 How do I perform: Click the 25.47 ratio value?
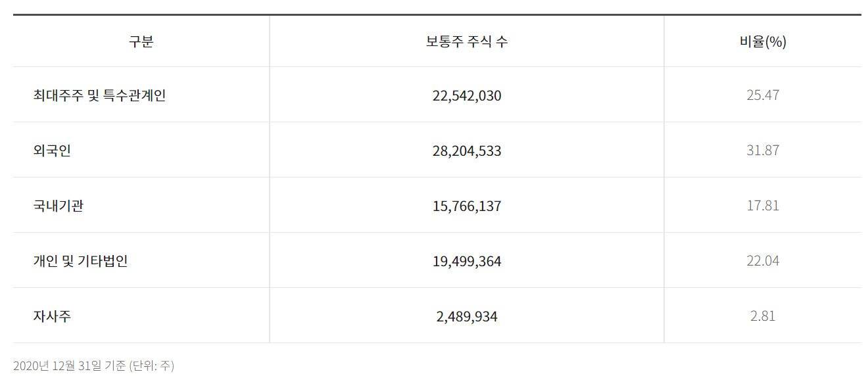click(x=763, y=95)
